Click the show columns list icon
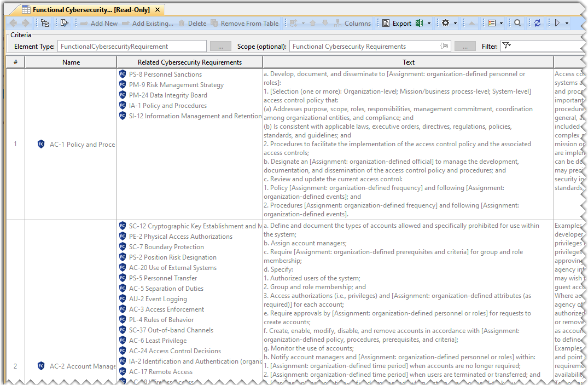Screen dimensions: 588x385 pos(492,23)
